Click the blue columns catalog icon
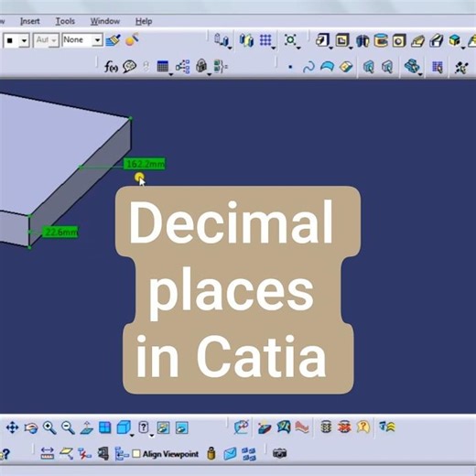The height and width of the screenshot is (476, 476). [246, 40]
